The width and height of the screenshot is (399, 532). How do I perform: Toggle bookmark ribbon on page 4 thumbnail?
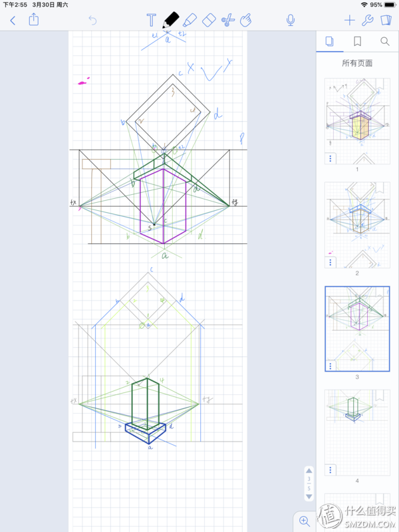379,395
